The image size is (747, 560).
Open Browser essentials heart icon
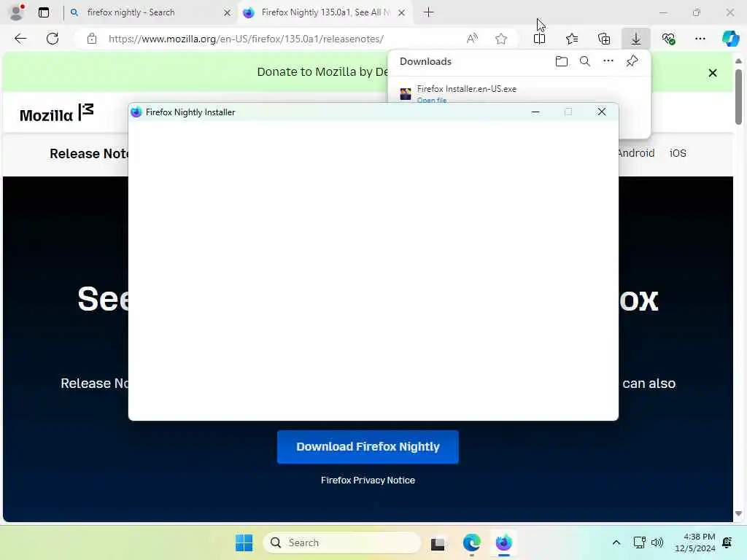(668, 39)
